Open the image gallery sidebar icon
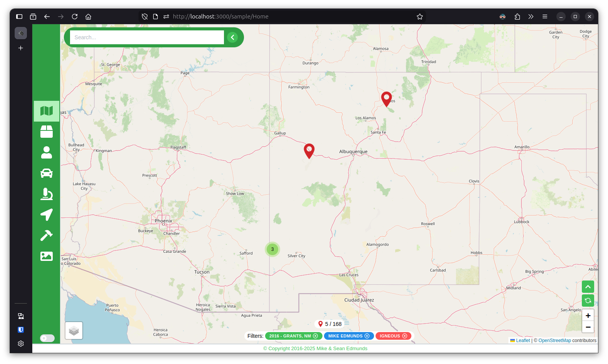 pos(47,256)
